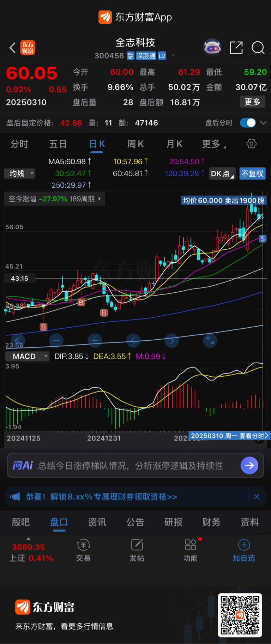Tap the 东方财富 logo badge near back arrow

[28, 48]
